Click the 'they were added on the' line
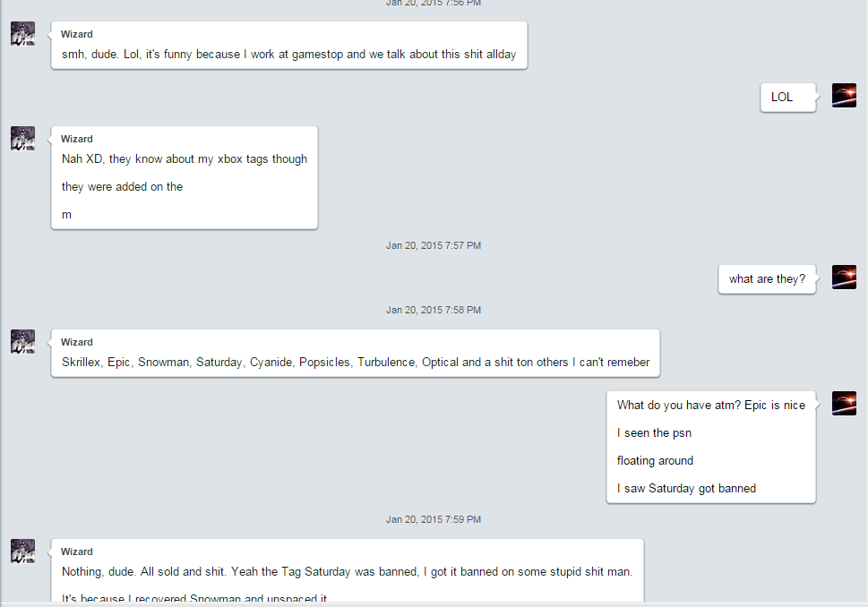The width and height of the screenshot is (868, 607). coord(123,187)
